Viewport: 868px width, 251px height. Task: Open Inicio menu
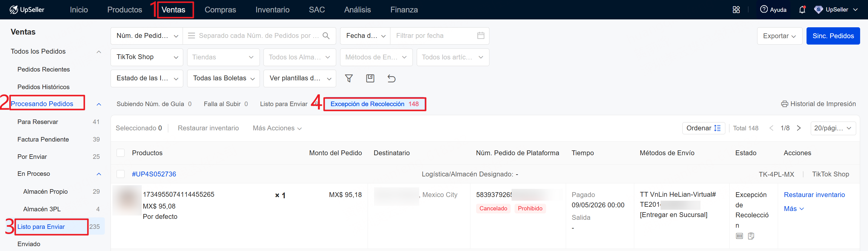(79, 9)
